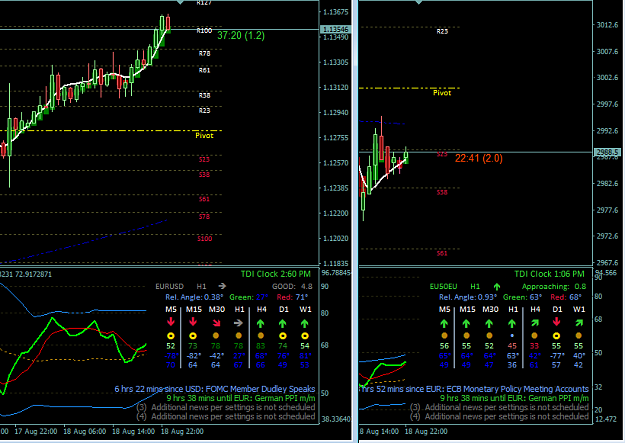Click the W1 green up arrow in EURUSD panel
The width and height of the screenshot is (625, 443).
tap(305, 323)
